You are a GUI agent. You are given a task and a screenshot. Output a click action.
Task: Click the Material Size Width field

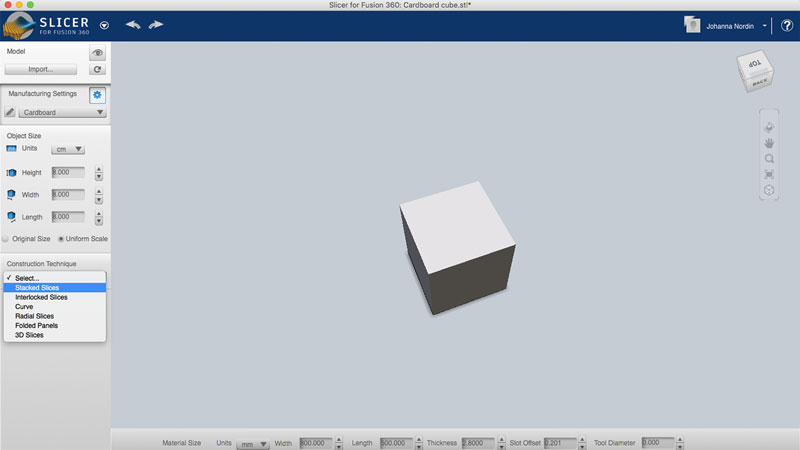point(316,443)
